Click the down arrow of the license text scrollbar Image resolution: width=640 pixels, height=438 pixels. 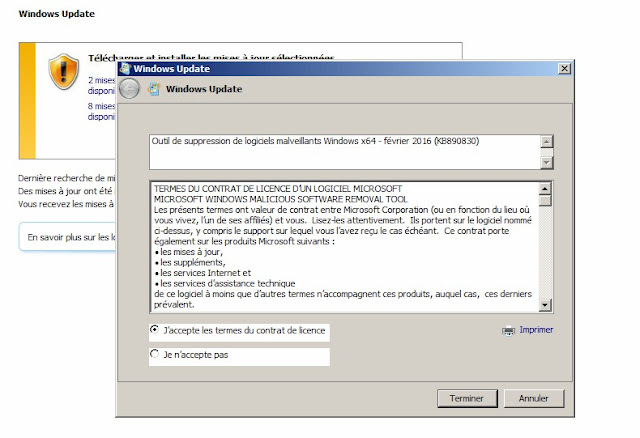[x=545, y=305]
